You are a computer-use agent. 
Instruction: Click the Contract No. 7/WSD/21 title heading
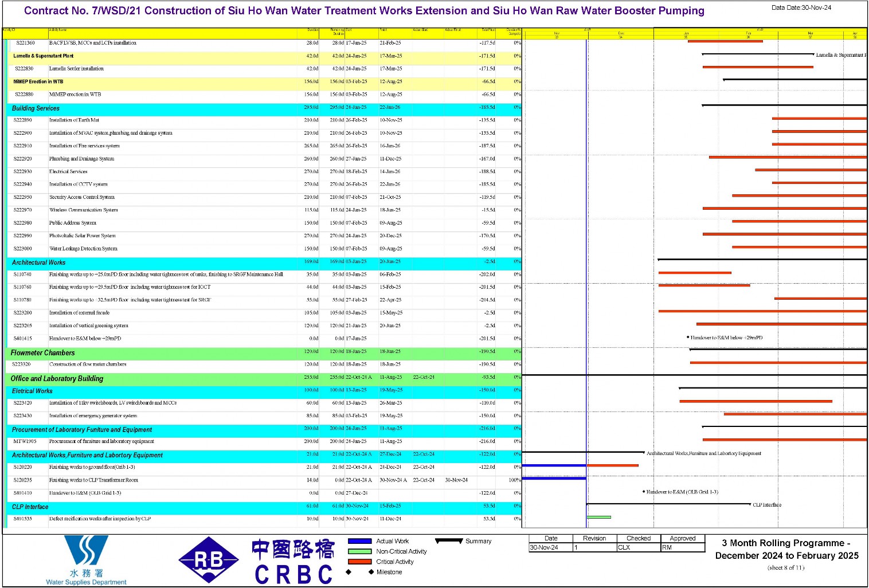(x=364, y=11)
